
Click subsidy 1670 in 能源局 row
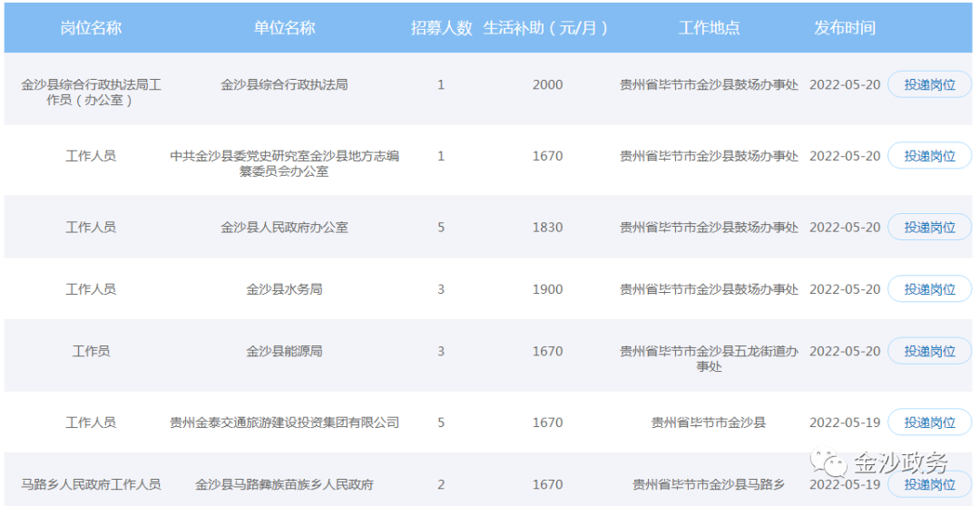click(x=547, y=351)
